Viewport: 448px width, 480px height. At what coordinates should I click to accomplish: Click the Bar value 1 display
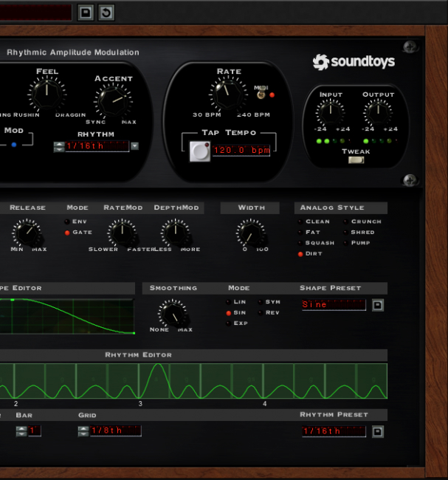coord(35,431)
